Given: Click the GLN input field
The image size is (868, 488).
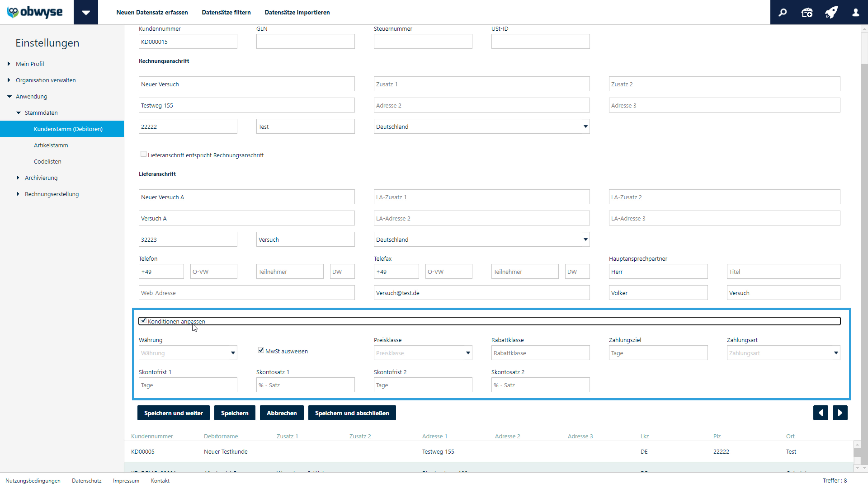Looking at the screenshot, I should pos(305,42).
